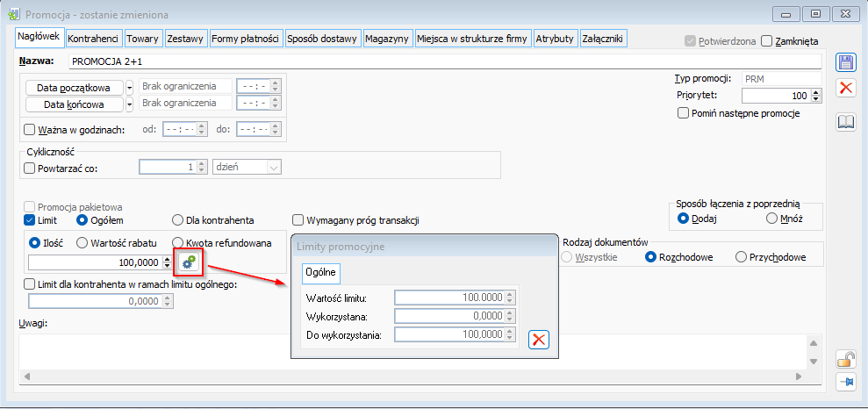
Task: Select the Nagłówek tab
Action: pyautogui.click(x=39, y=37)
